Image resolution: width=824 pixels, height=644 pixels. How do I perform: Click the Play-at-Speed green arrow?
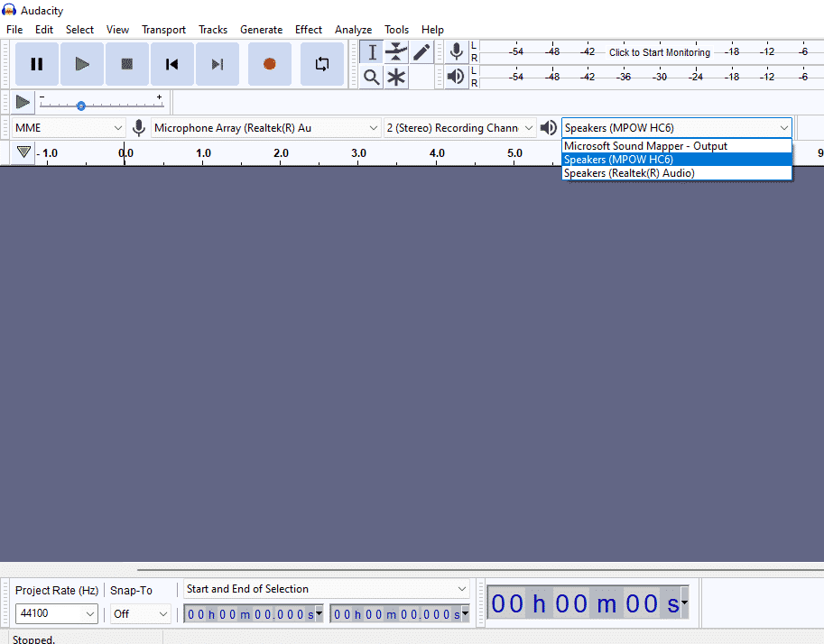pyautogui.click(x=23, y=102)
